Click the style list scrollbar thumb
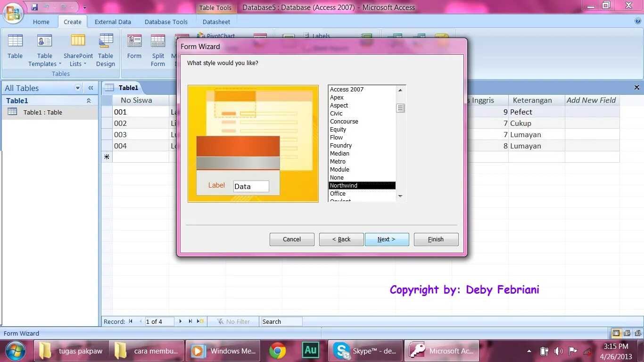The width and height of the screenshot is (644, 362). pyautogui.click(x=400, y=108)
